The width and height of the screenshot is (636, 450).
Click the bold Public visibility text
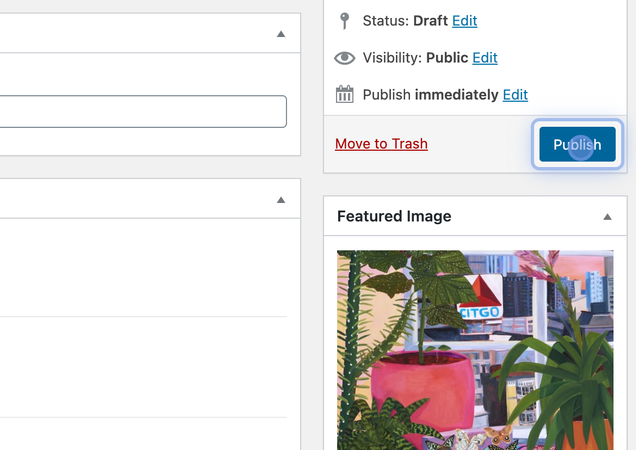pyautogui.click(x=447, y=58)
